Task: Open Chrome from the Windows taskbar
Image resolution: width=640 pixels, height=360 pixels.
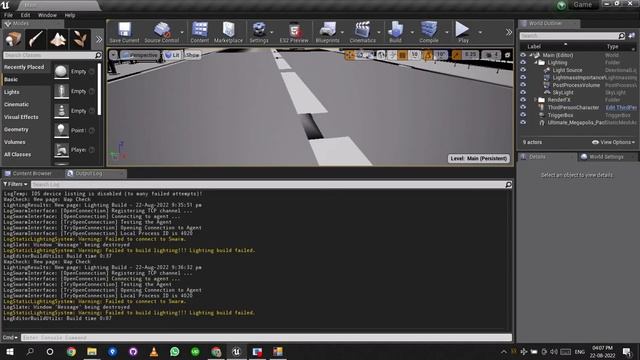Action: 71,351
